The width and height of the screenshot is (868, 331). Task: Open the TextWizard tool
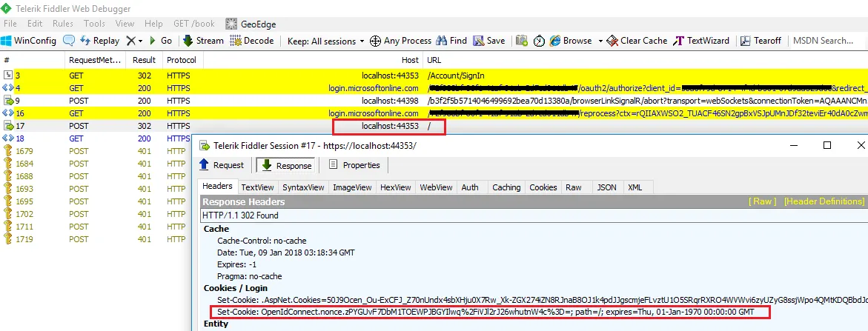tap(701, 40)
